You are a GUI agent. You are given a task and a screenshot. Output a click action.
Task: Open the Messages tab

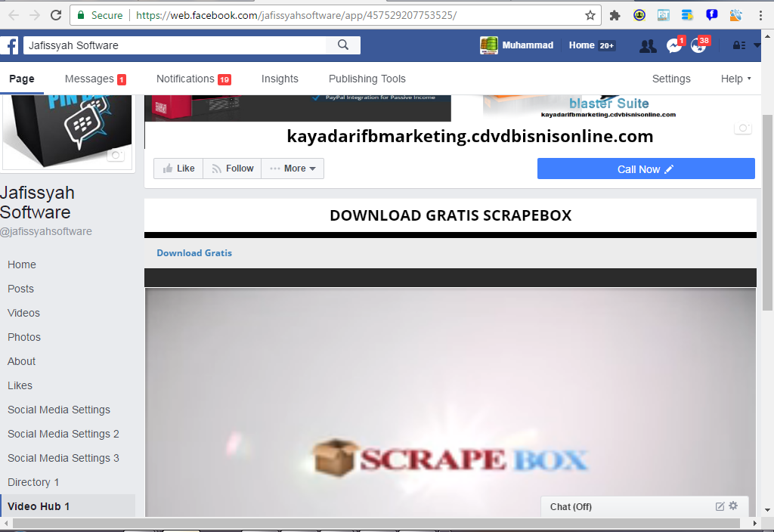pyautogui.click(x=95, y=79)
